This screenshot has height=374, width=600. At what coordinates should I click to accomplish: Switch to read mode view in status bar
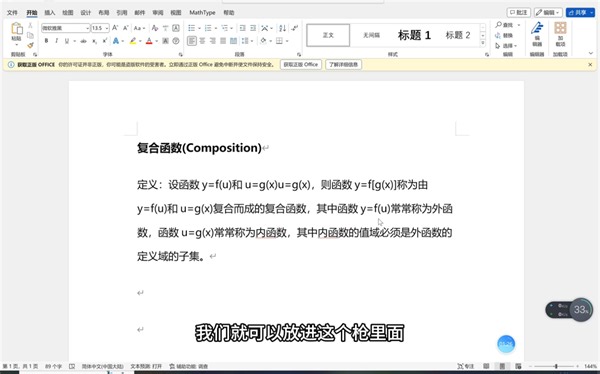[x=486, y=366]
